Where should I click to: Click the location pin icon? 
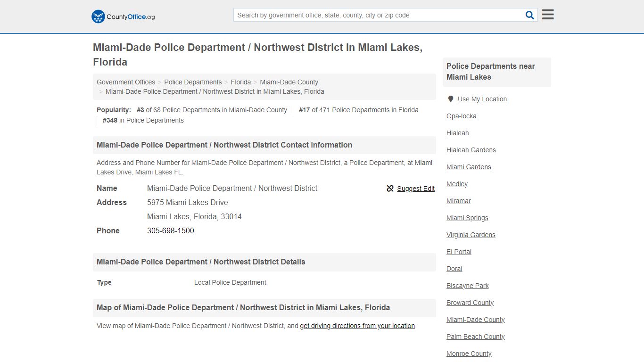click(451, 99)
